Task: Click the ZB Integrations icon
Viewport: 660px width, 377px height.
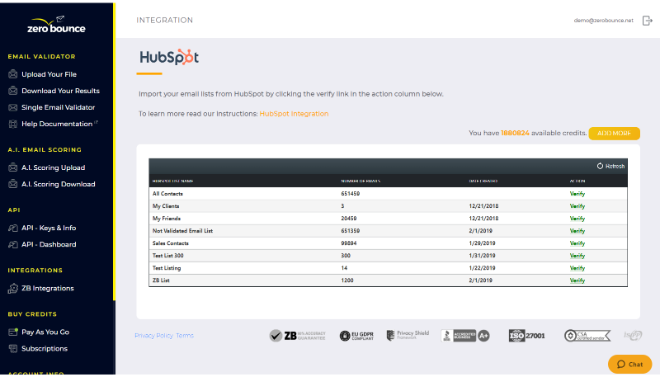Action: 13,288
